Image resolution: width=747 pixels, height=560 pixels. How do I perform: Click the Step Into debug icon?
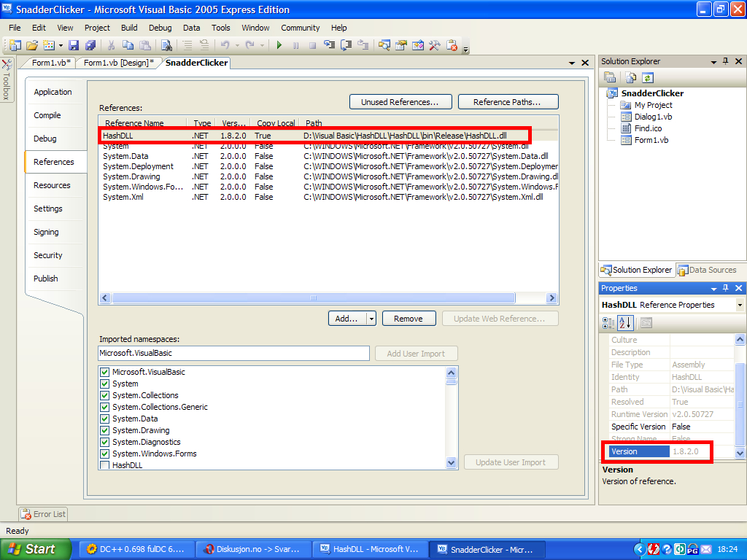pyautogui.click(x=329, y=45)
